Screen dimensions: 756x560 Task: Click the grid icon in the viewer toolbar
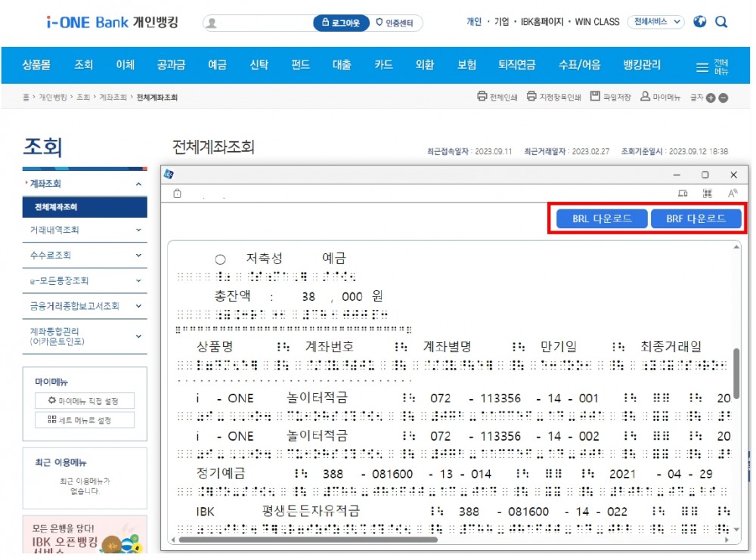click(707, 193)
